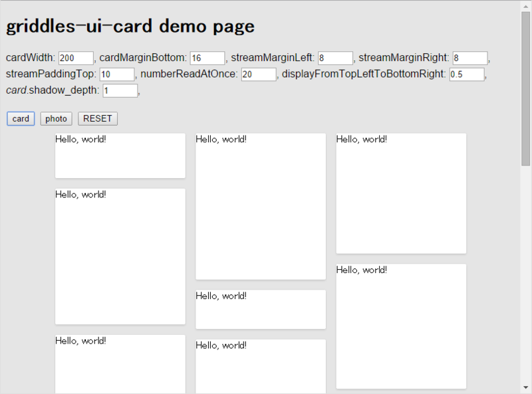Click the 'numberReadAtOnce:' label text
The width and height of the screenshot is (532, 394).
(x=189, y=74)
